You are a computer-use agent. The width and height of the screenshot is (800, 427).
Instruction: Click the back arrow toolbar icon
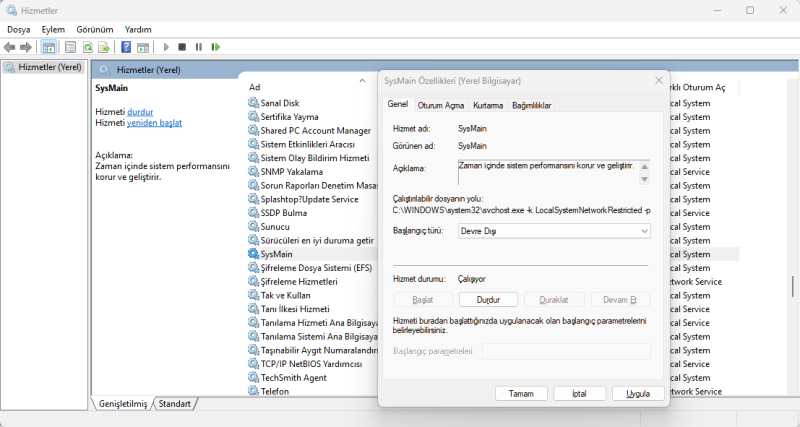click(10, 47)
